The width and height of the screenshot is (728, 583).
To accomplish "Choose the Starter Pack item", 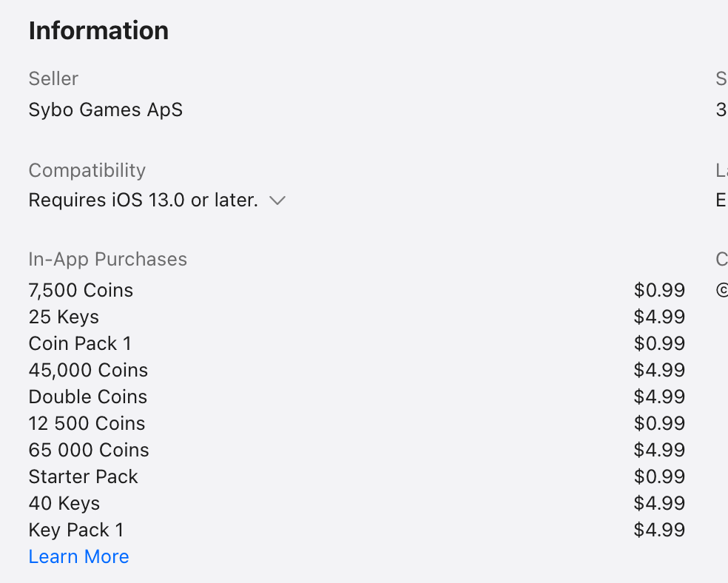I will [x=83, y=476].
